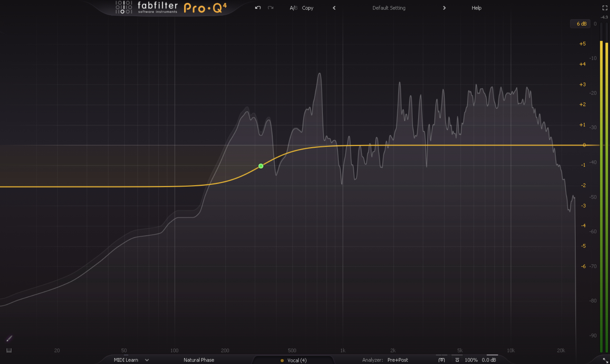Click the 0.0 dB output gain value
Viewport: 610px width, 364px height.
click(x=489, y=360)
